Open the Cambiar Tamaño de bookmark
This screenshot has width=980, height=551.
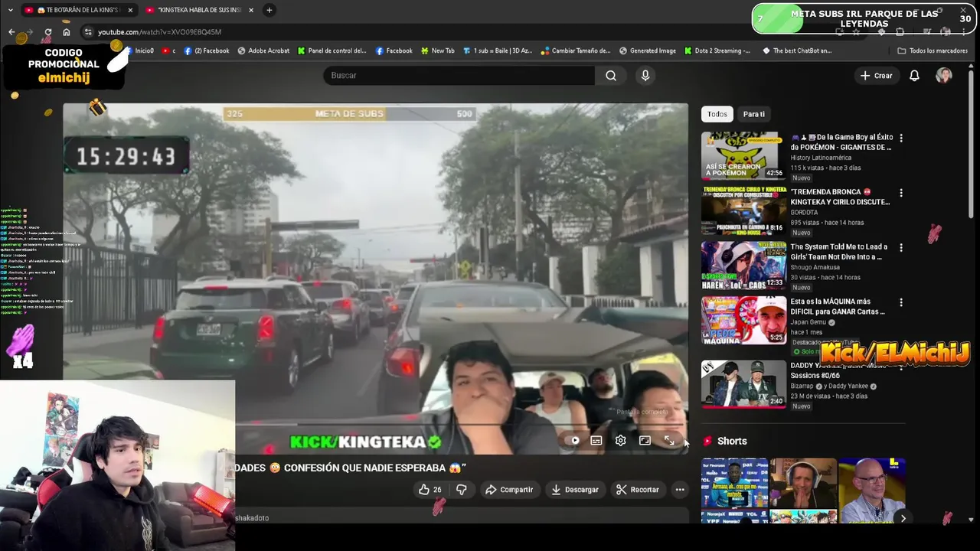(x=575, y=51)
